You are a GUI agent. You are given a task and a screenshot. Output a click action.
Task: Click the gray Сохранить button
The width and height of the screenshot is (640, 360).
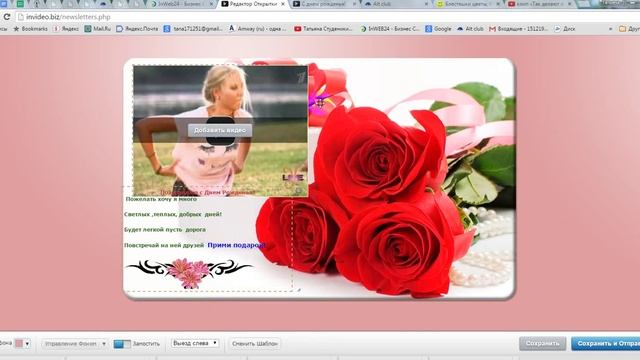[542, 344]
